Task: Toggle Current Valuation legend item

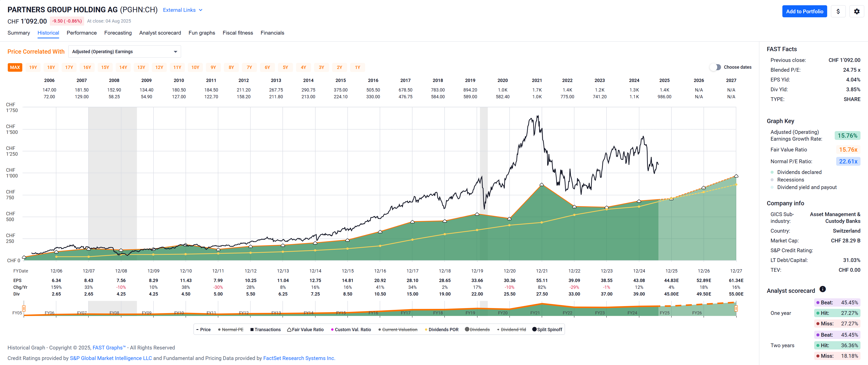Action: (398, 330)
